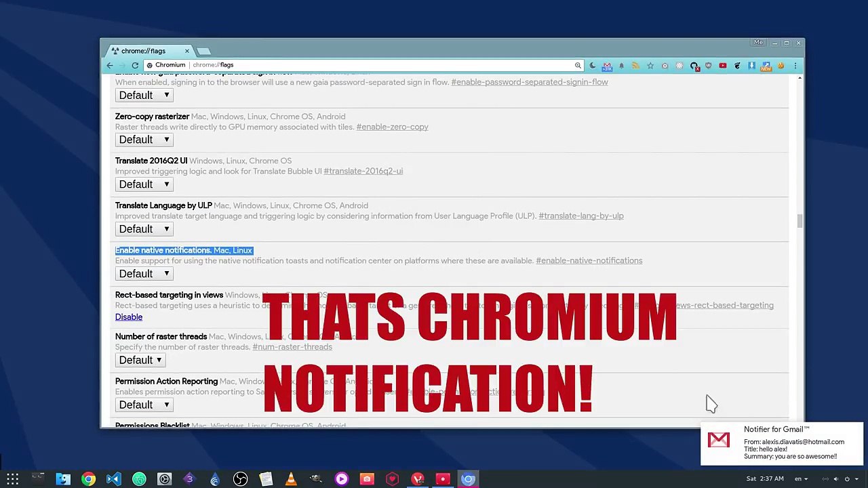Click the highlighted Enable native notifications title
The image size is (868, 488).
(x=163, y=251)
